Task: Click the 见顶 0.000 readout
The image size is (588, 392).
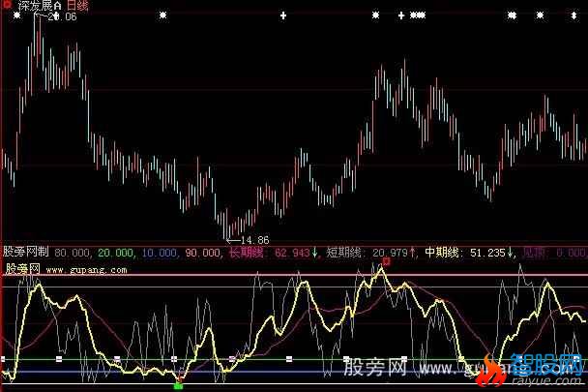Action: tap(555, 253)
